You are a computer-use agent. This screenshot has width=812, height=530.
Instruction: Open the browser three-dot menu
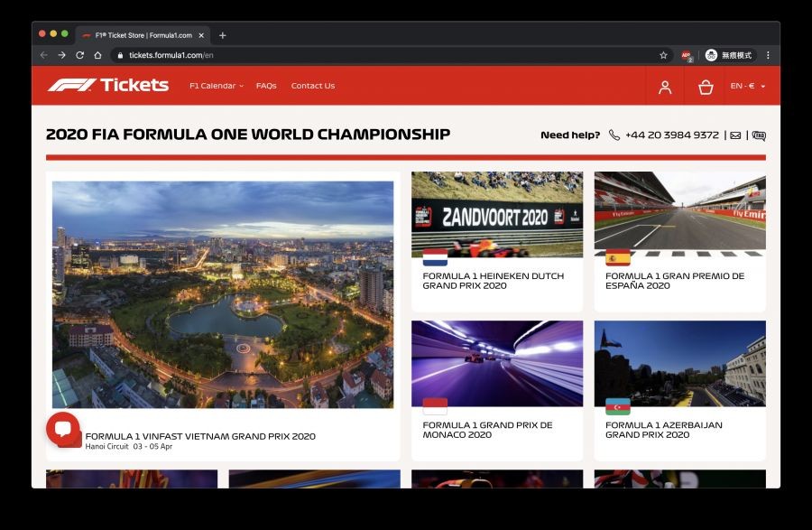click(x=768, y=55)
